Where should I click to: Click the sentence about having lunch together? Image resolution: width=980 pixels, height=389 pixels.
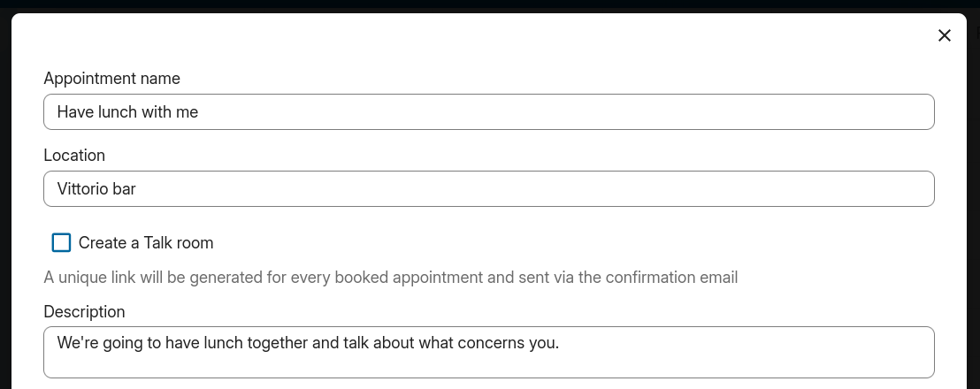point(308,343)
